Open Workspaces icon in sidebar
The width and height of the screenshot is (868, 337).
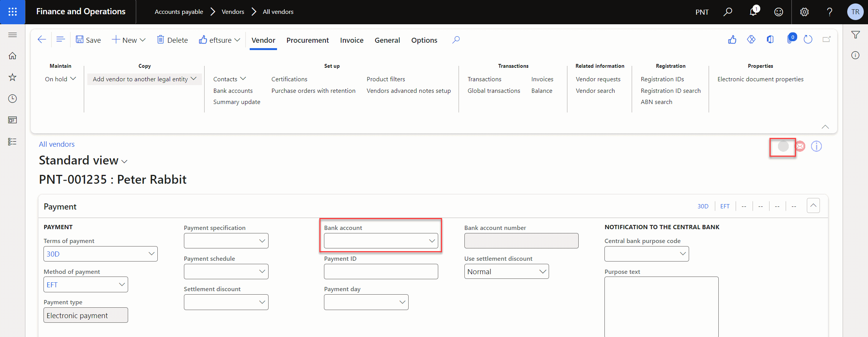click(x=12, y=120)
